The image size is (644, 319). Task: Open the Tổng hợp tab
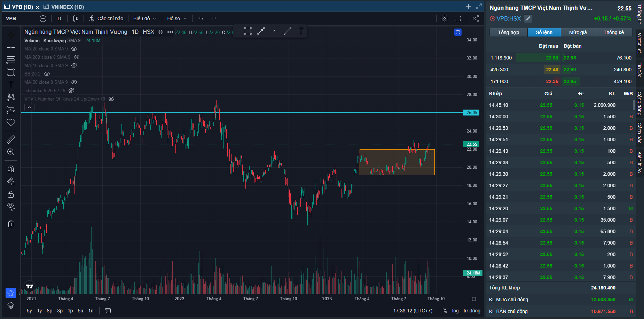click(509, 32)
